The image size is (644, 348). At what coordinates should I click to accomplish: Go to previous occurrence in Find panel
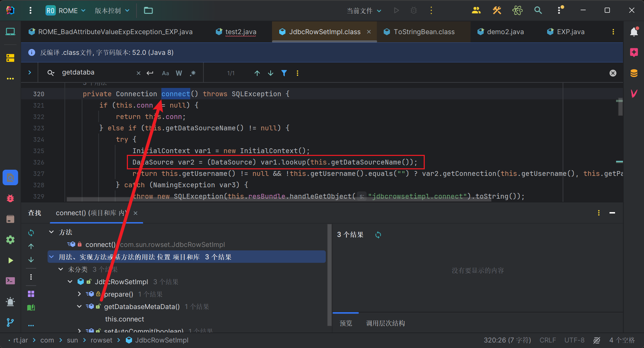[31, 246]
